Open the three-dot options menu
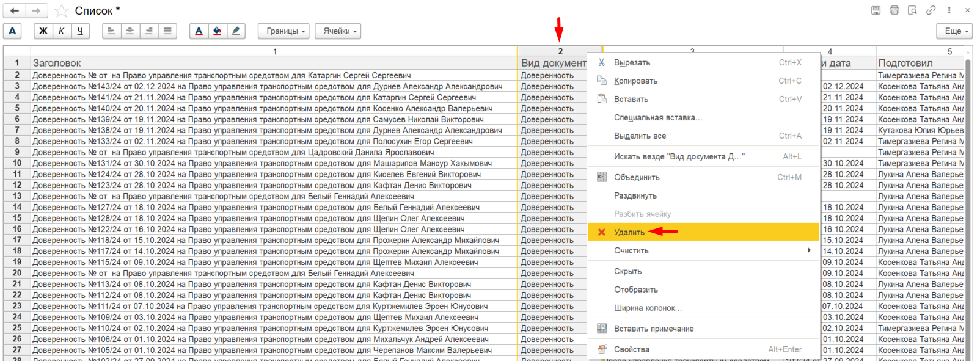The image size is (980, 361). (x=949, y=10)
